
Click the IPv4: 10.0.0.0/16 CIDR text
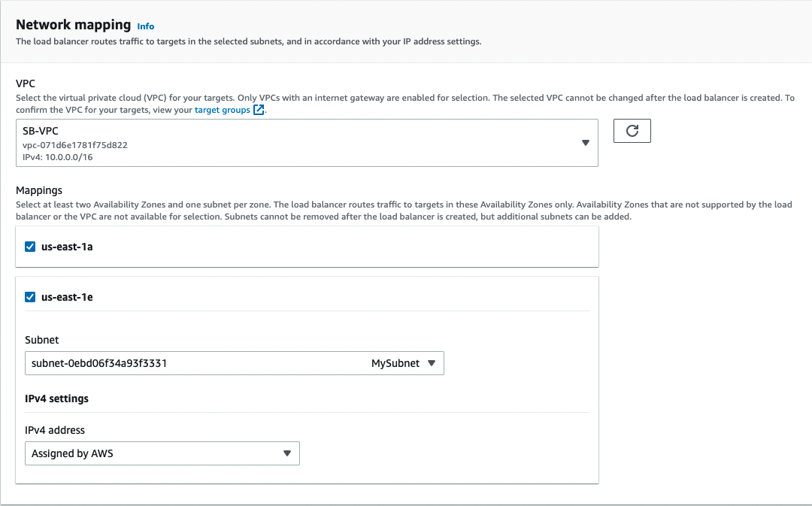[x=58, y=157]
